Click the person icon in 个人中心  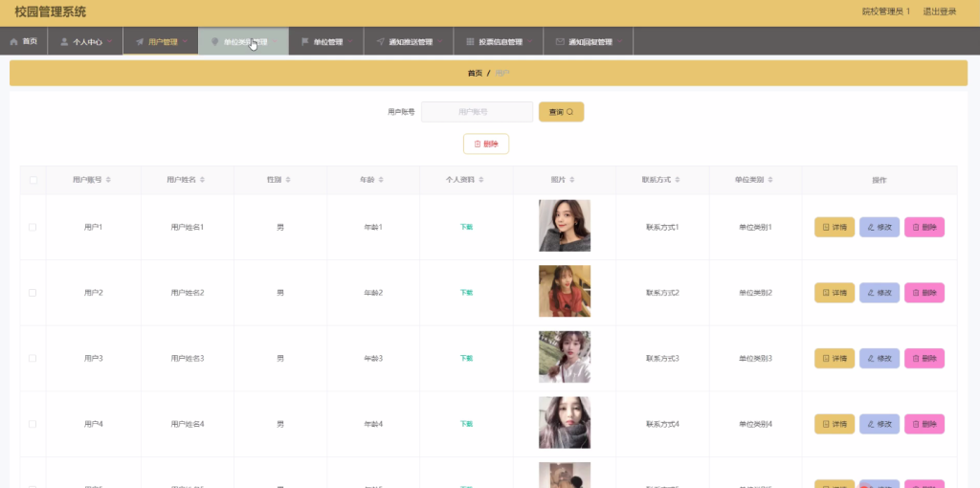coord(64,42)
